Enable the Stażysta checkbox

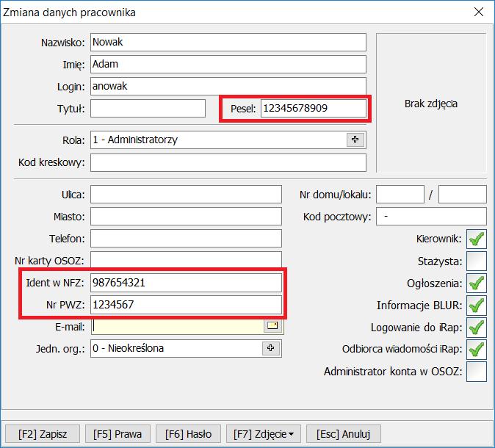click(x=477, y=261)
